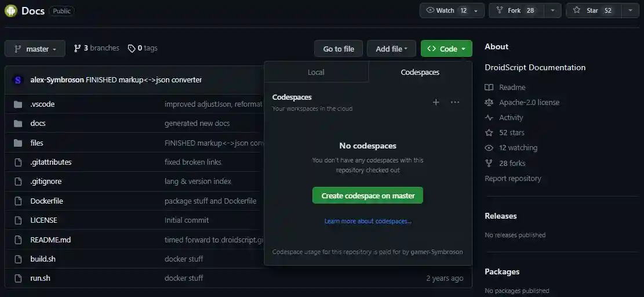Click the Dockerfile file icon

pyautogui.click(x=17, y=201)
